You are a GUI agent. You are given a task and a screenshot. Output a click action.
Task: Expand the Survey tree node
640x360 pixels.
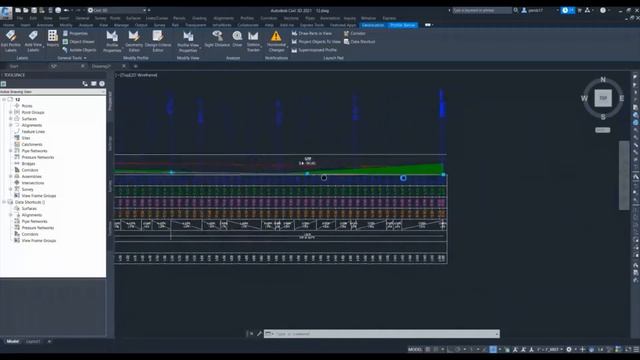pos(11,189)
